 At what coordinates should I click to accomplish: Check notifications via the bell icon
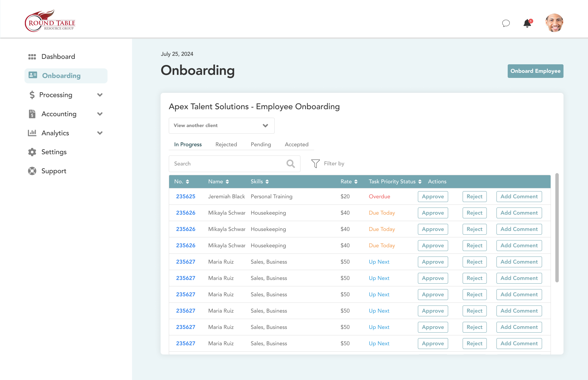[527, 23]
